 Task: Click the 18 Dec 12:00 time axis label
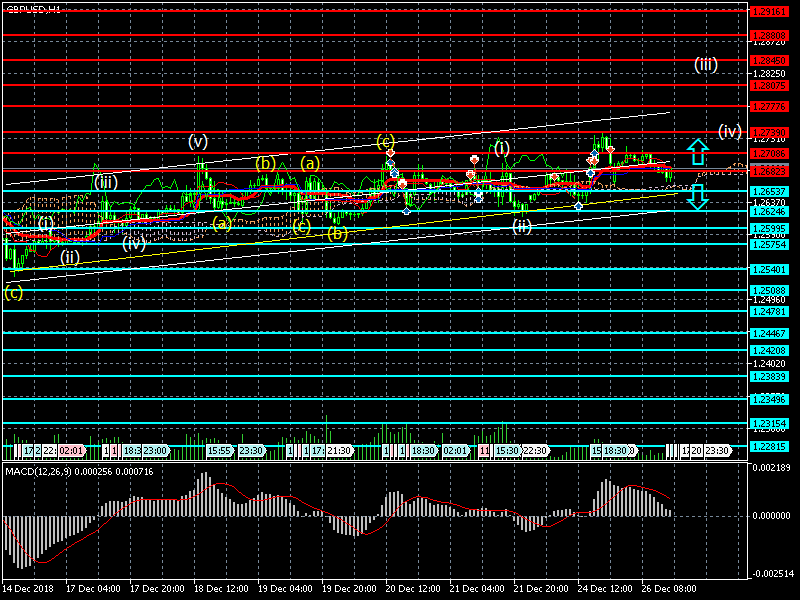221,588
